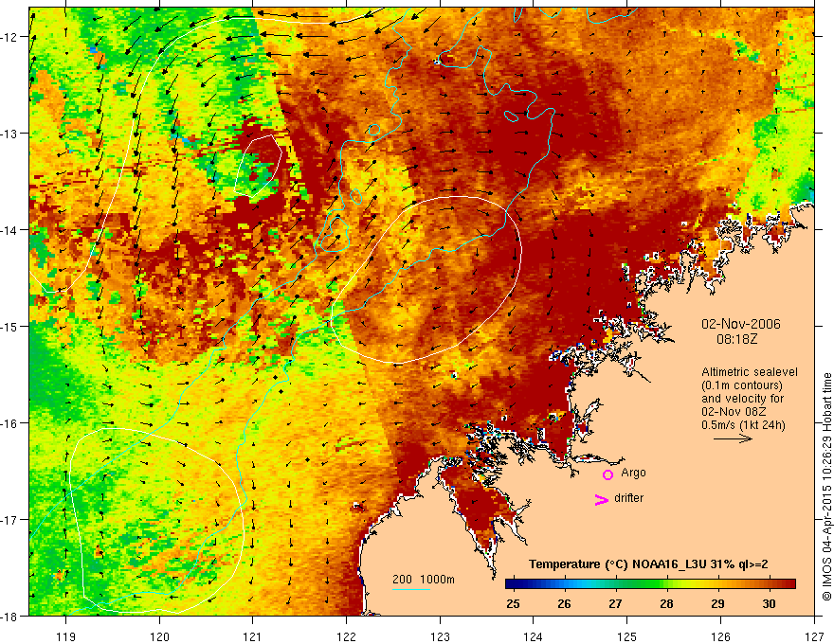Click colorbar value 26

pyautogui.click(x=564, y=603)
